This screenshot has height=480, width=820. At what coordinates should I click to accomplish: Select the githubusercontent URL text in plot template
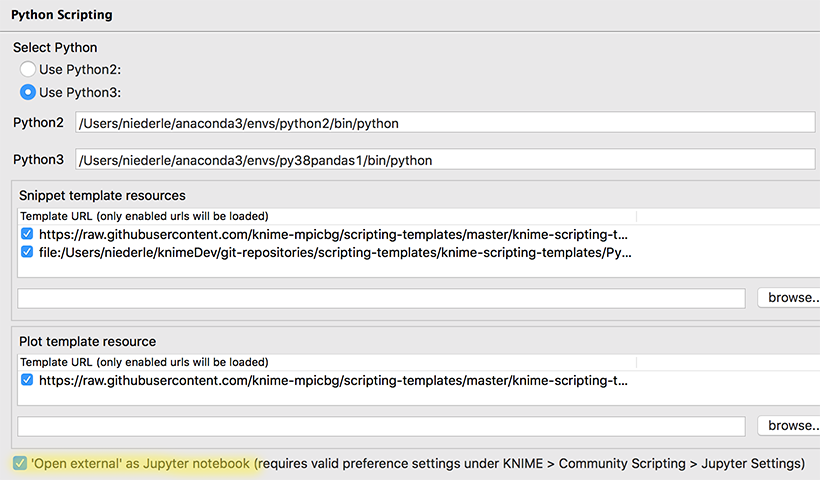pyautogui.click(x=334, y=380)
